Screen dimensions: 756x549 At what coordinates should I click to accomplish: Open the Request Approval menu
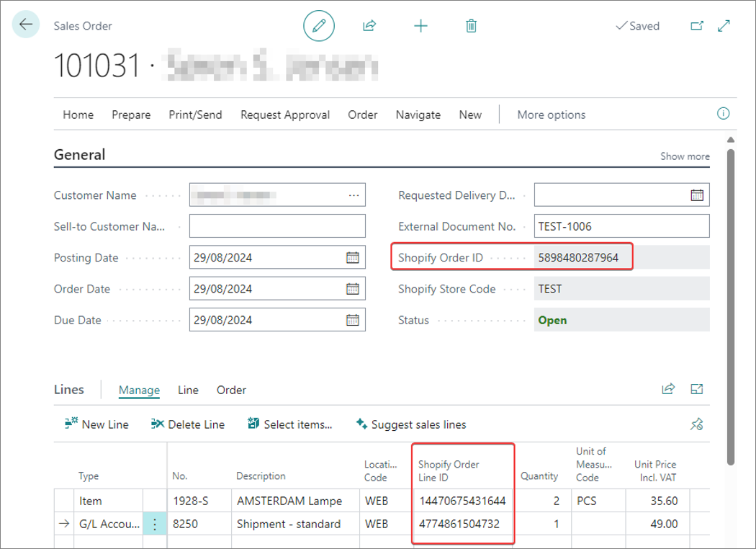[x=285, y=115]
